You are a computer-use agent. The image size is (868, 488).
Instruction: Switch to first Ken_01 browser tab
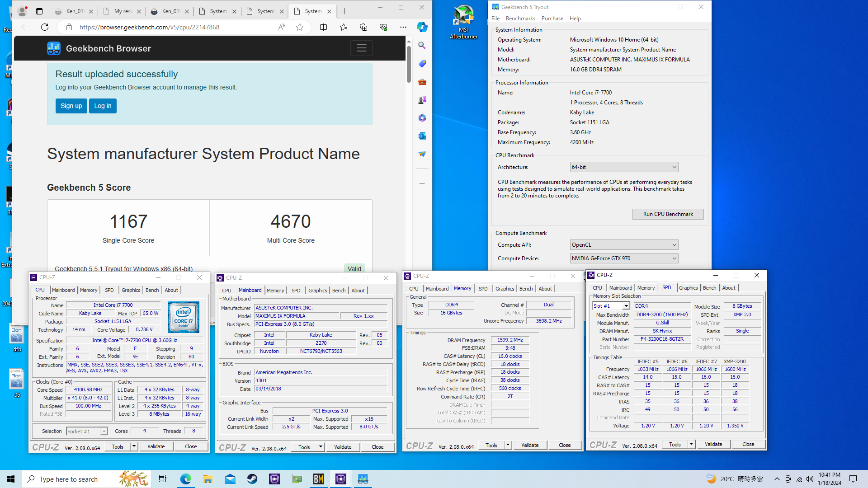74,11
